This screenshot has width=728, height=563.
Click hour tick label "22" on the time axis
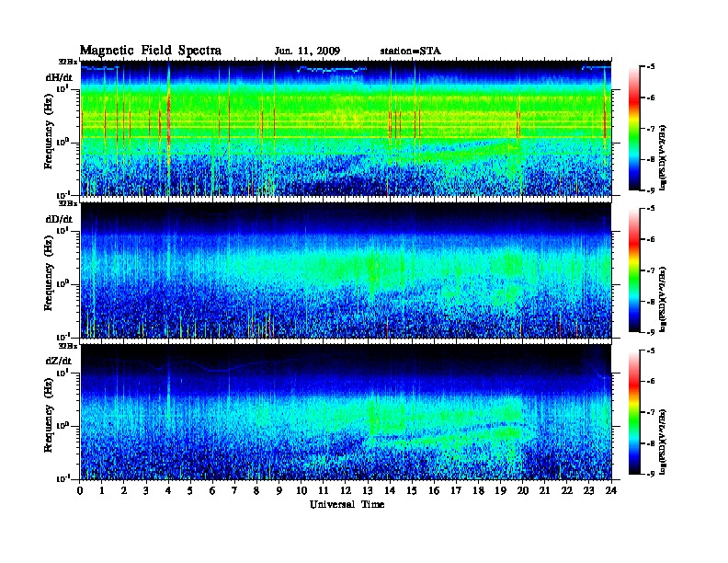tap(567, 490)
